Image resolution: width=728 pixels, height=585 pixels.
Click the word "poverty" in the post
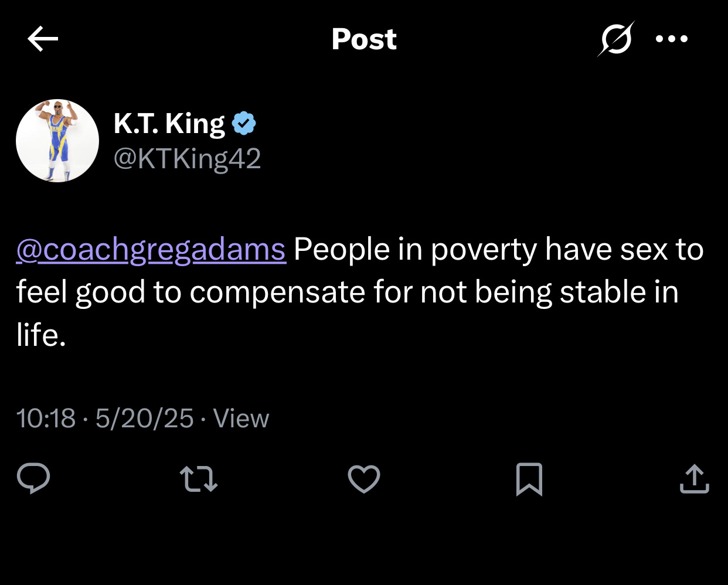click(x=484, y=250)
